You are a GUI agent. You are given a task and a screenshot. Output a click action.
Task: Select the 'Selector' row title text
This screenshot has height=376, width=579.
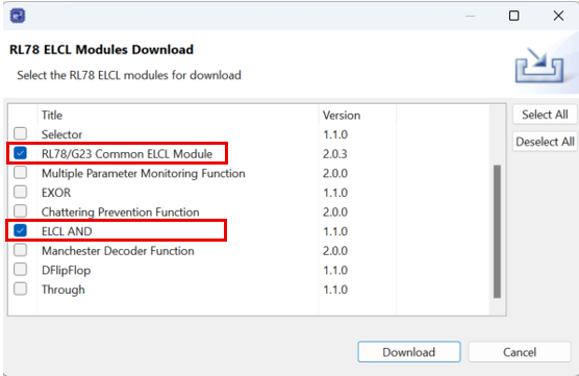tap(62, 134)
